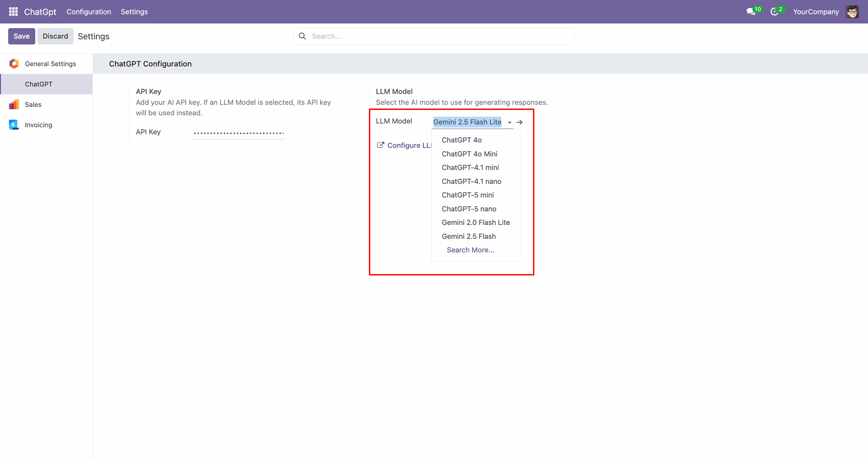Open the activities clock icon
868x460 pixels.
pos(774,12)
